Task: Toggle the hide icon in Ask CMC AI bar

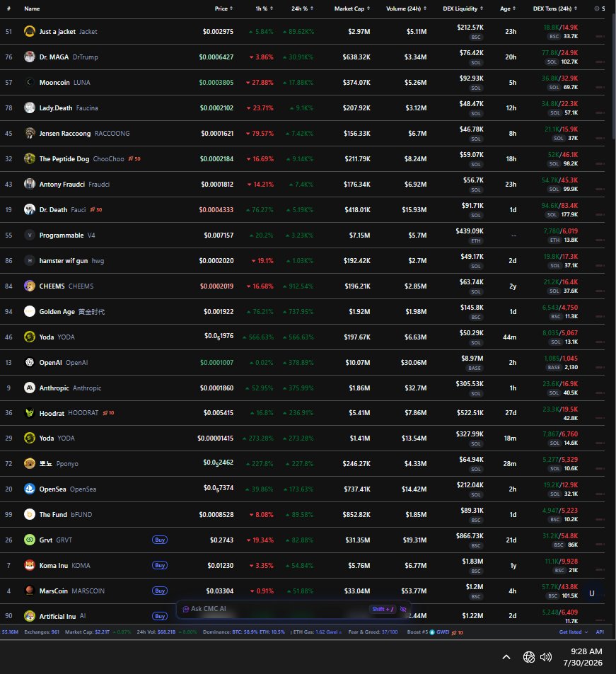Action: 403,609
